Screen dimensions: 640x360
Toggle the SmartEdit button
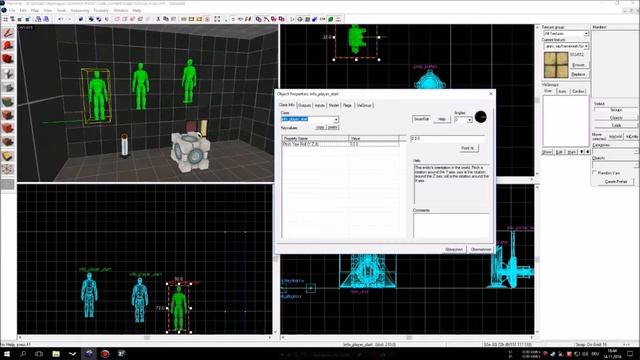[x=422, y=119]
